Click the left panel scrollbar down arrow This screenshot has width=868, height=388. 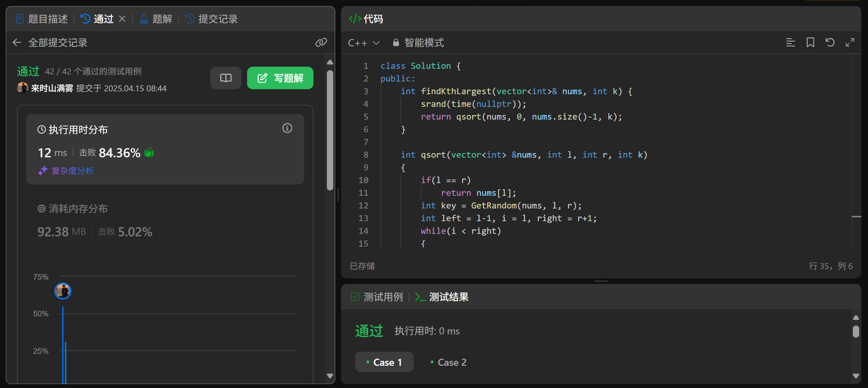point(330,376)
